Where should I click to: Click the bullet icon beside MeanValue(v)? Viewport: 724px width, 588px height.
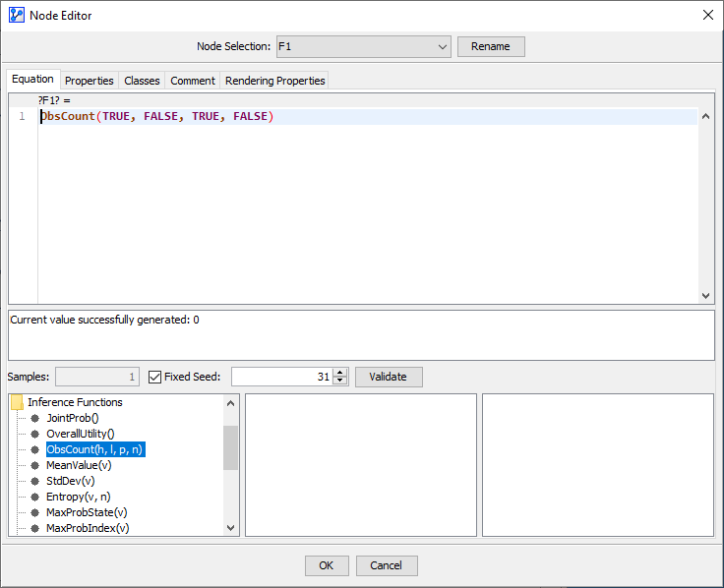(35, 465)
